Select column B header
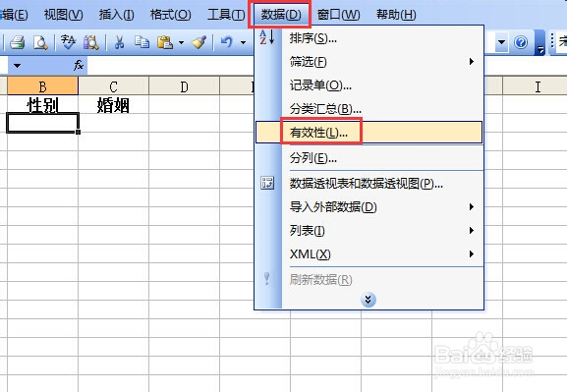 click(x=42, y=86)
